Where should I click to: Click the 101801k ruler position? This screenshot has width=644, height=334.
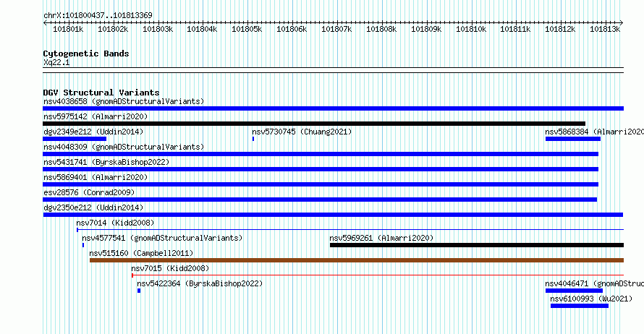(x=68, y=29)
